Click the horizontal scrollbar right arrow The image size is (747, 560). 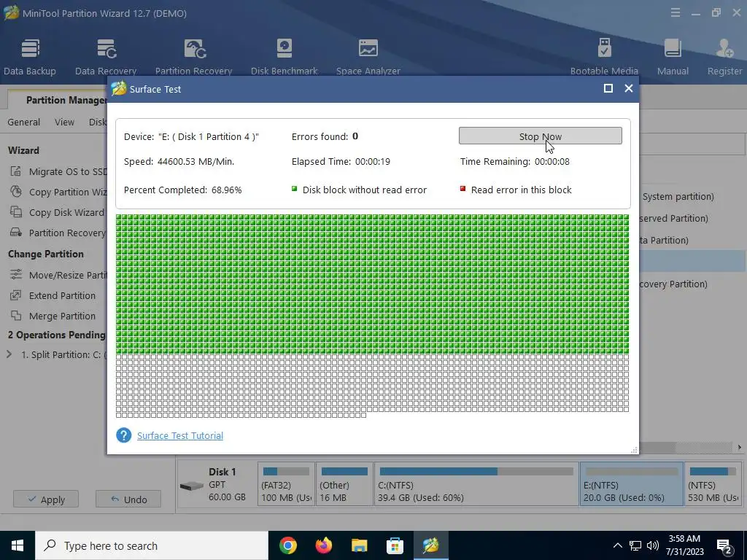[x=740, y=447]
